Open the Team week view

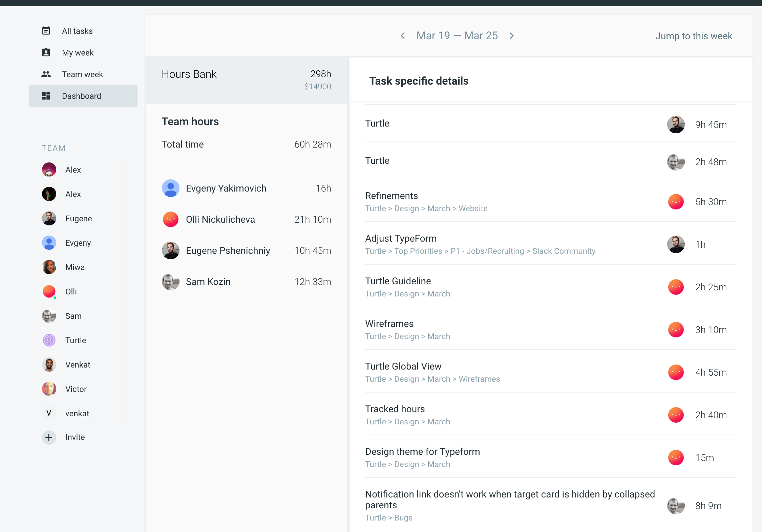(82, 74)
